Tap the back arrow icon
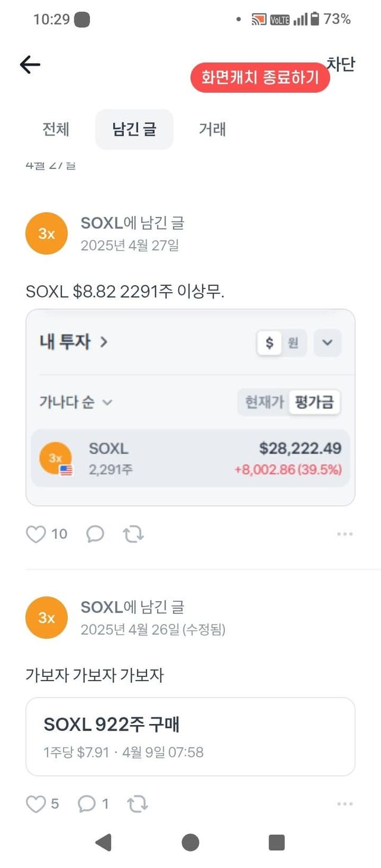Image resolution: width=381 pixels, height=868 pixels. (30, 65)
